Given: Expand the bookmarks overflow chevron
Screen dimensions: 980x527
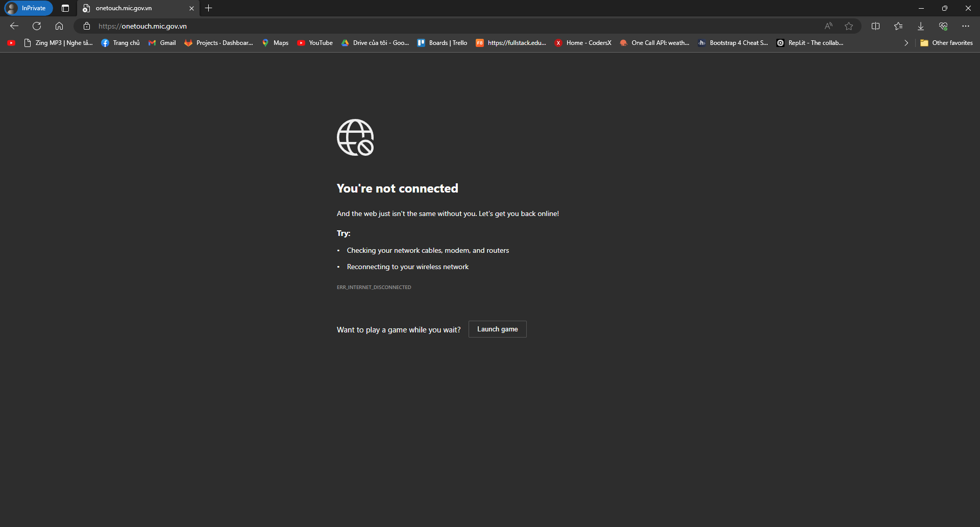Looking at the screenshot, I should click(x=906, y=43).
